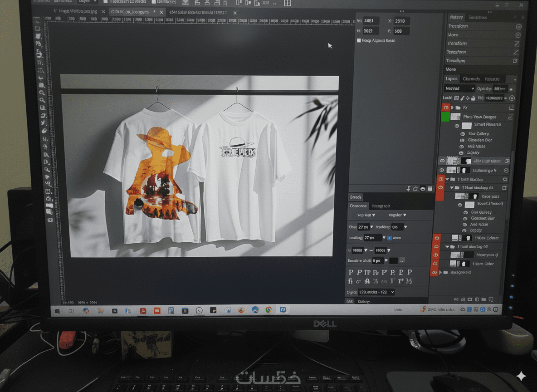Toggle visibility of T3em Oder layer
Viewport: 537px width, 392px height.
tap(435, 264)
